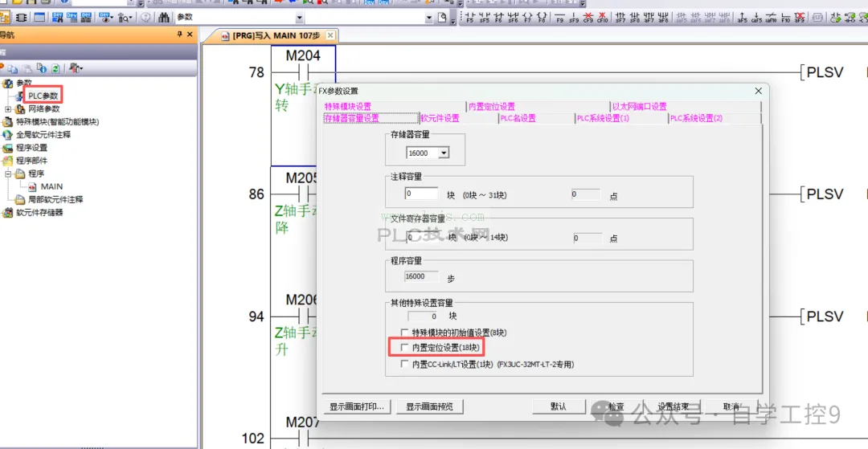Open the MAIN program tree item
The image size is (868, 449).
[51, 186]
